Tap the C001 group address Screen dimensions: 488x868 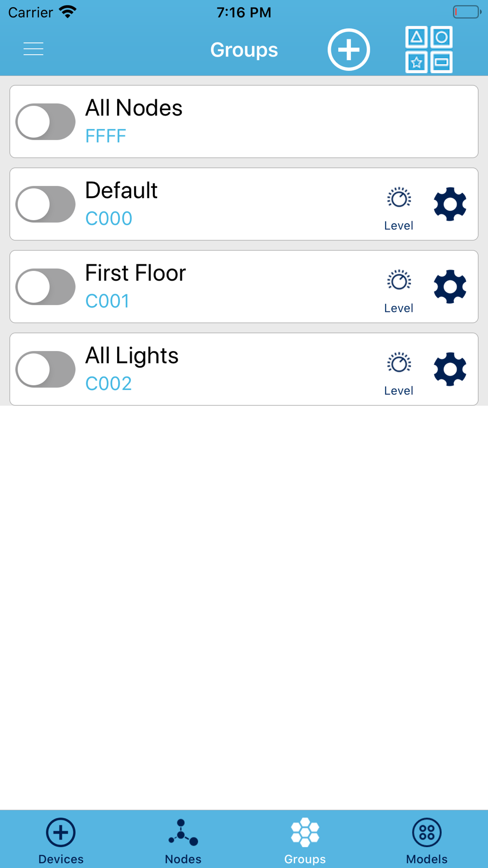[107, 301]
